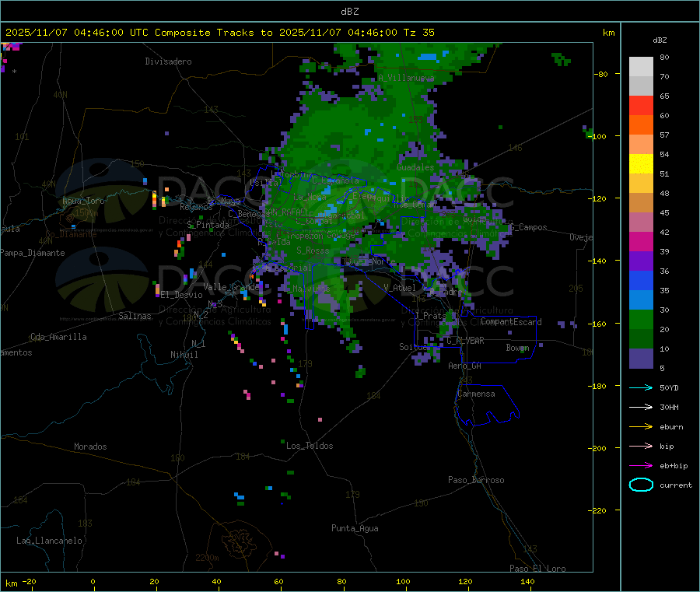This screenshot has height=592, width=700.
Task: Pick the orange 57–60 dBZ color swatch
Action: coord(641,125)
